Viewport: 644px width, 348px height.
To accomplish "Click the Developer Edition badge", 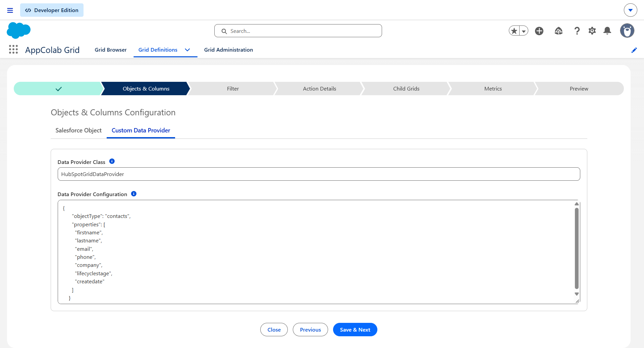I will (x=52, y=10).
